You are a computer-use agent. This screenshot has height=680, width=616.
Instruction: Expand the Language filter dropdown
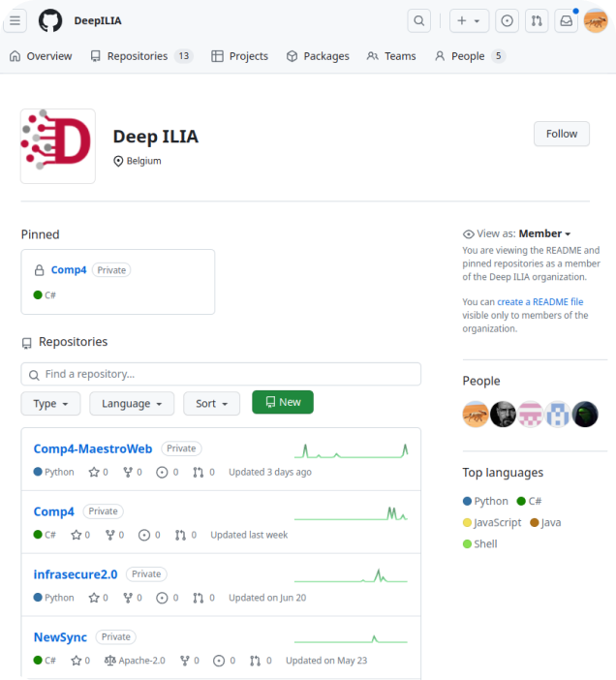click(132, 404)
